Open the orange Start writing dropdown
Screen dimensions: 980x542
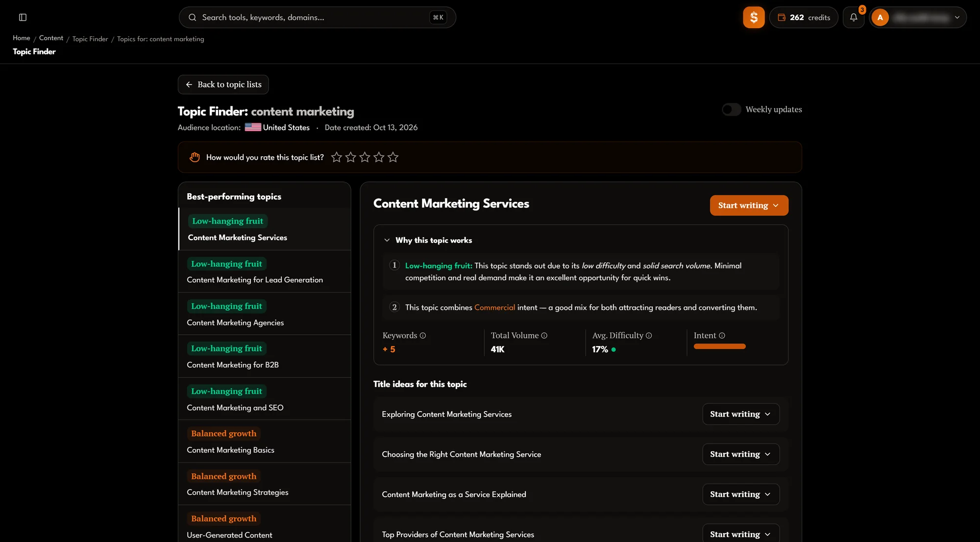(x=749, y=205)
